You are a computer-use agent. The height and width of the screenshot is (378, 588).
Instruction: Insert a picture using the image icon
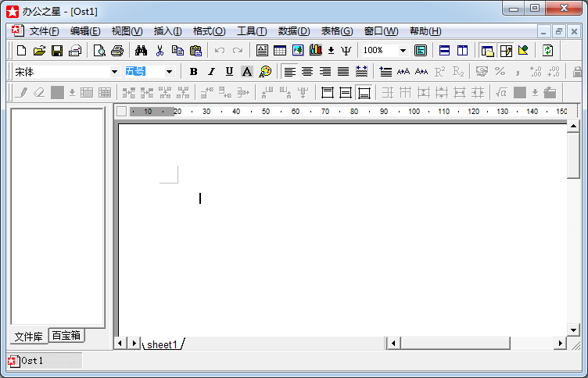pyautogui.click(x=298, y=51)
